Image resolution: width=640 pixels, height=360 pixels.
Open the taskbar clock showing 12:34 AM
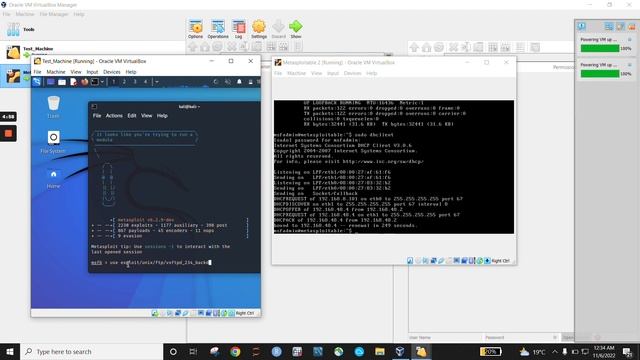tap(604, 351)
